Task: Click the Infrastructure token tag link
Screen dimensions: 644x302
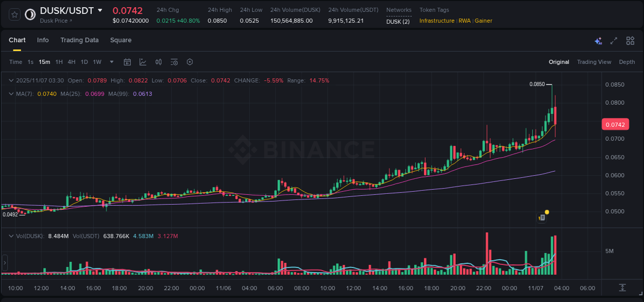Action: 437,21
